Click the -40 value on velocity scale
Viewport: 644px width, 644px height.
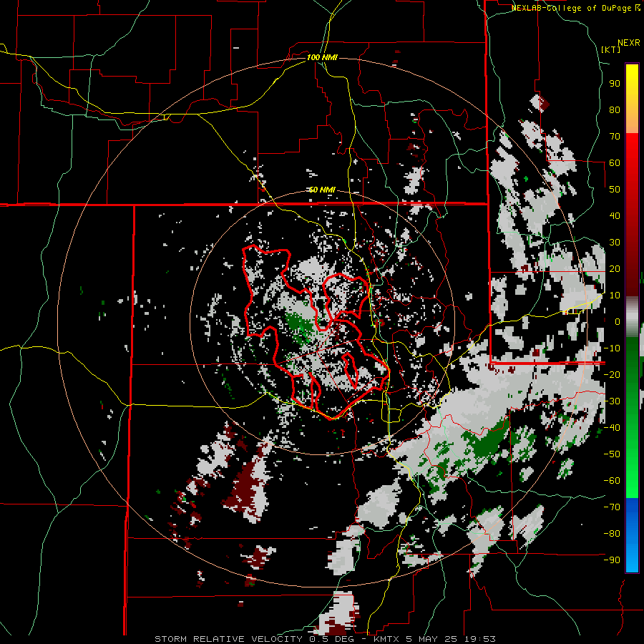pos(612,428)
